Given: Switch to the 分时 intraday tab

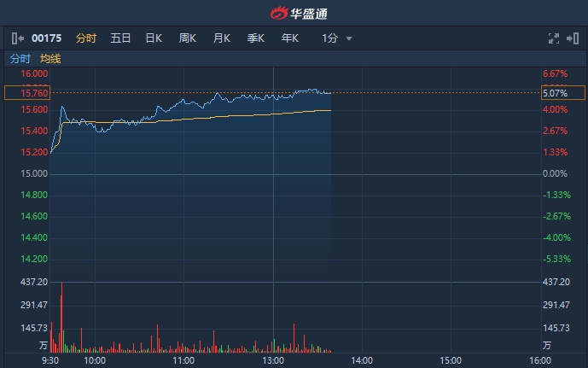Looking at the screenshot, I should [x=86, y=38].
